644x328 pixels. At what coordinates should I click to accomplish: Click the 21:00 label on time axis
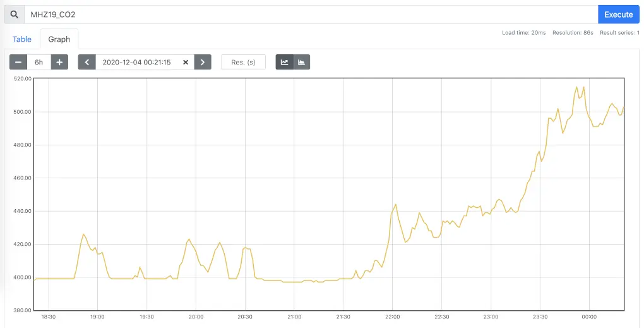[x=294, y=316]
